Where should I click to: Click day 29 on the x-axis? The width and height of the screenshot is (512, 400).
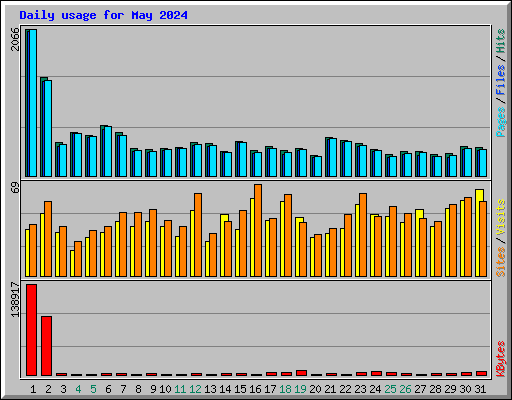point(450,389)
